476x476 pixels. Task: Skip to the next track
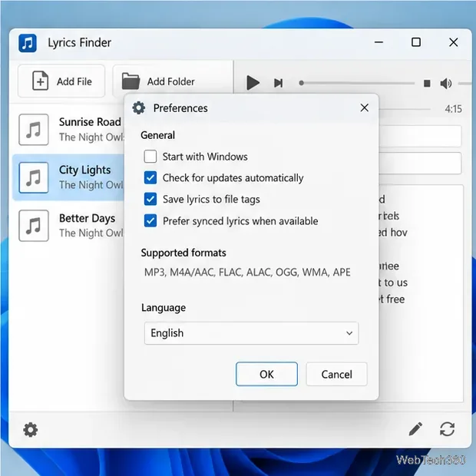pos(279,83)
